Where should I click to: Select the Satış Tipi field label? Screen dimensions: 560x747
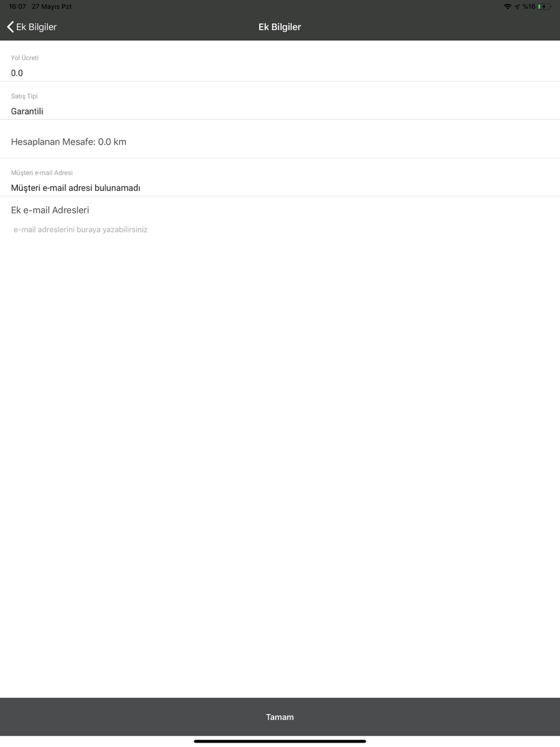point(24,96)
